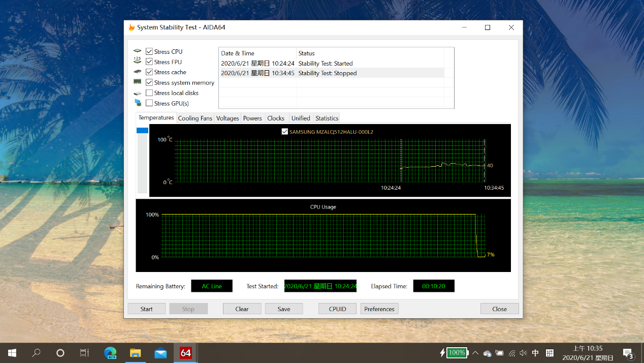Open Preferences for the stability test
The image size is (644, 363).
coord(379,309)
